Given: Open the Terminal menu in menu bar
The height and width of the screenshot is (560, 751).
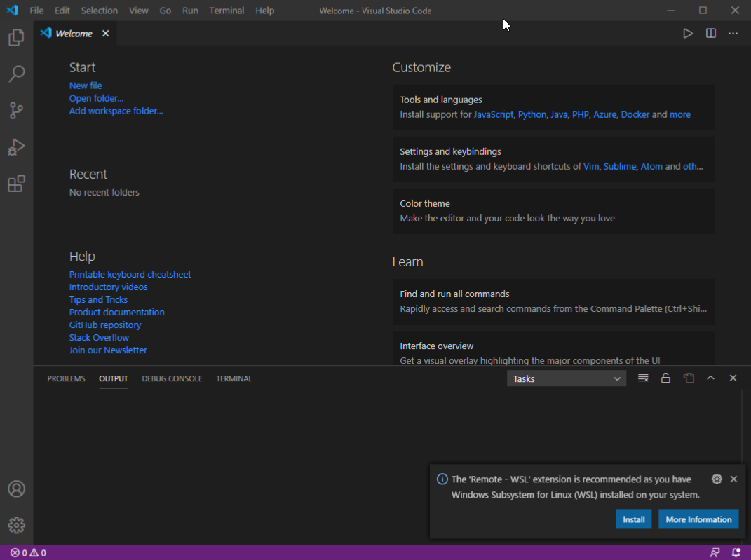Looking at the screenshot, I should click(x=226, y=11).
